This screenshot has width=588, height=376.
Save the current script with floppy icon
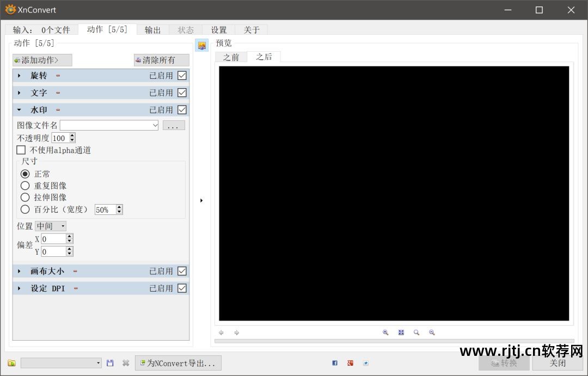click(x=110, y=363)
